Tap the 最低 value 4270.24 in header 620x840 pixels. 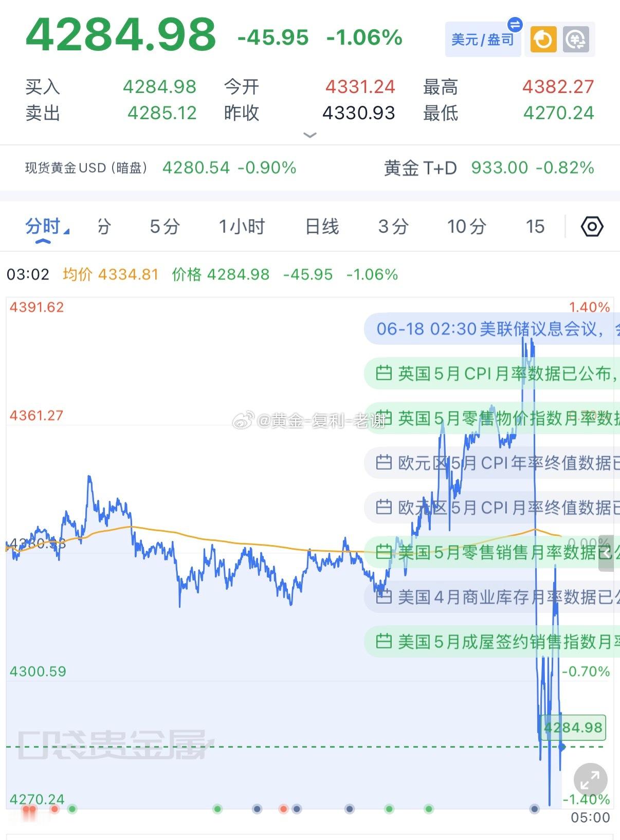point(559,113)
